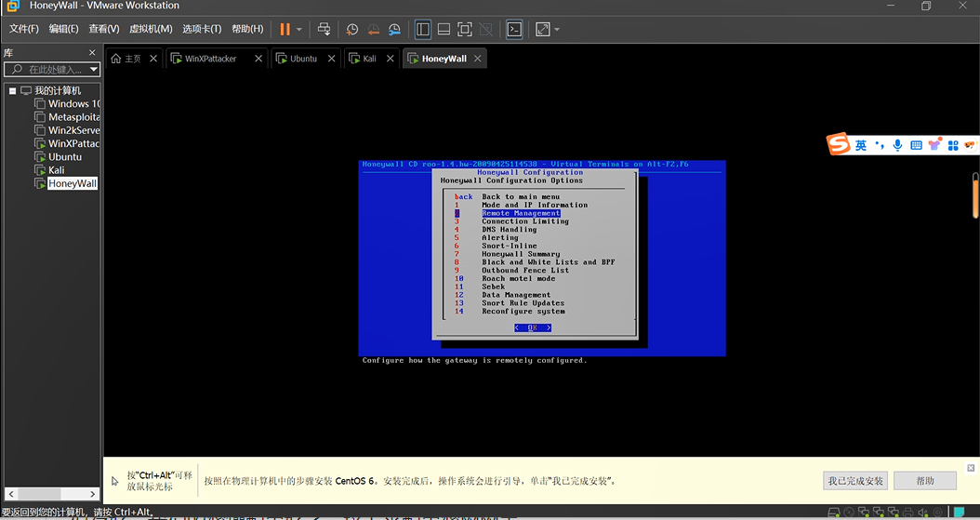
Task: Select 我的计算机 in the library tree
Action: [x=58, y=90]
